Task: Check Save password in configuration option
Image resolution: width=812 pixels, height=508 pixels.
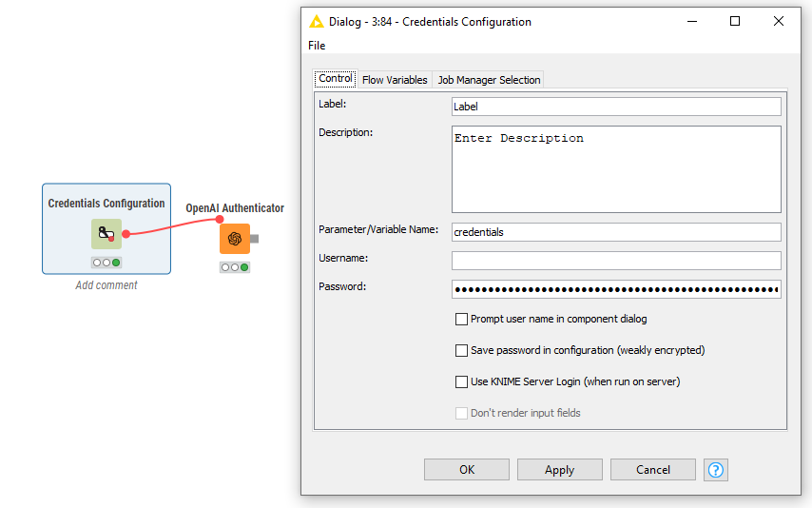Action: click(x=462, y=351)
